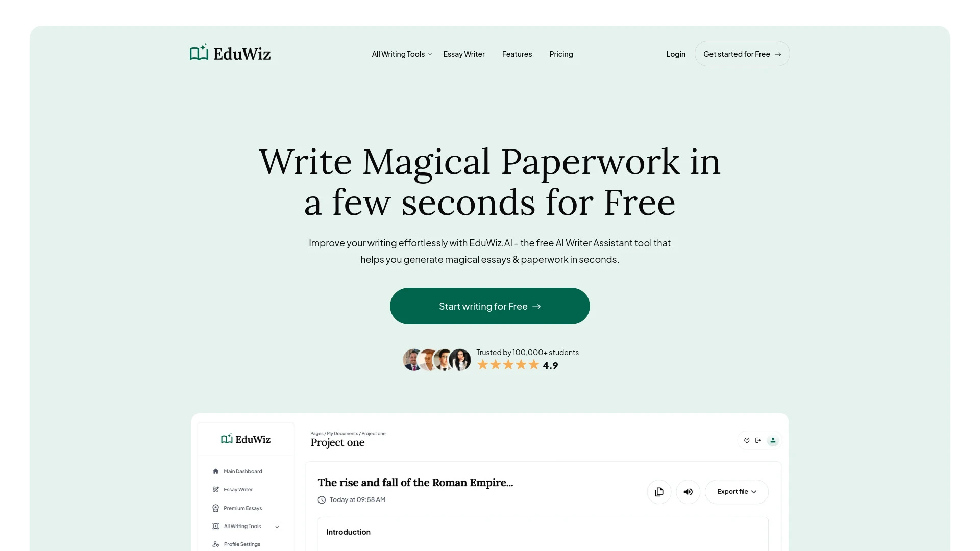
Task: Select the Essay Writer nav menu item
Action: click(464, 54)
